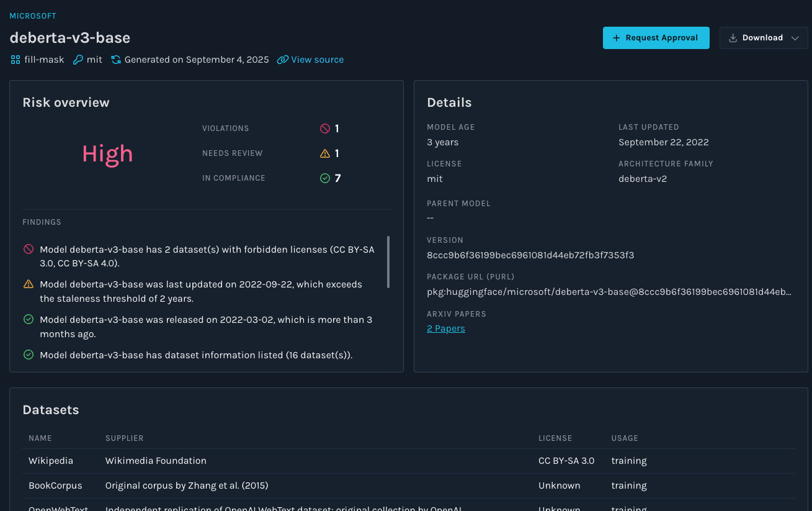Click the package URL pkg:huggingface value

coord(609,292)
